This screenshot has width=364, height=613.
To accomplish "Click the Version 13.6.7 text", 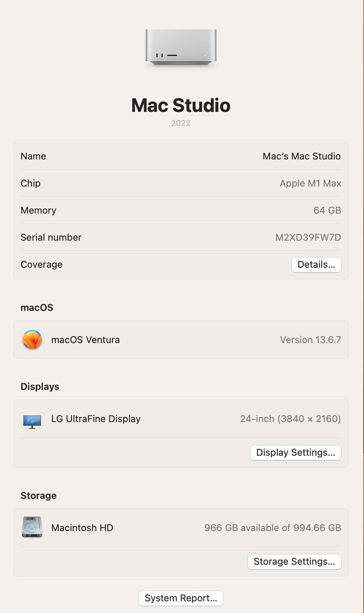I will (x=310, y=340).
